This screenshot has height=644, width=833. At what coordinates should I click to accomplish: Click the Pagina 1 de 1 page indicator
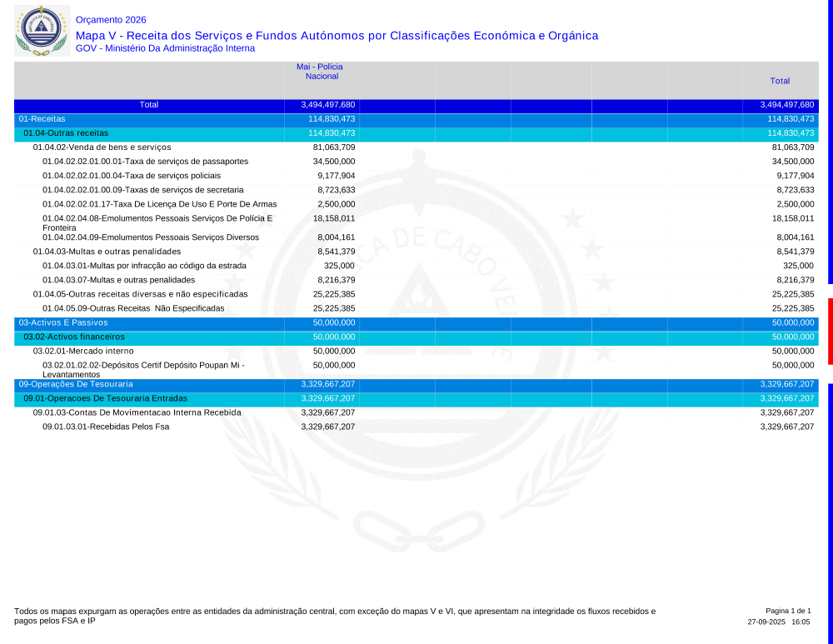click(x=787, y=611)
